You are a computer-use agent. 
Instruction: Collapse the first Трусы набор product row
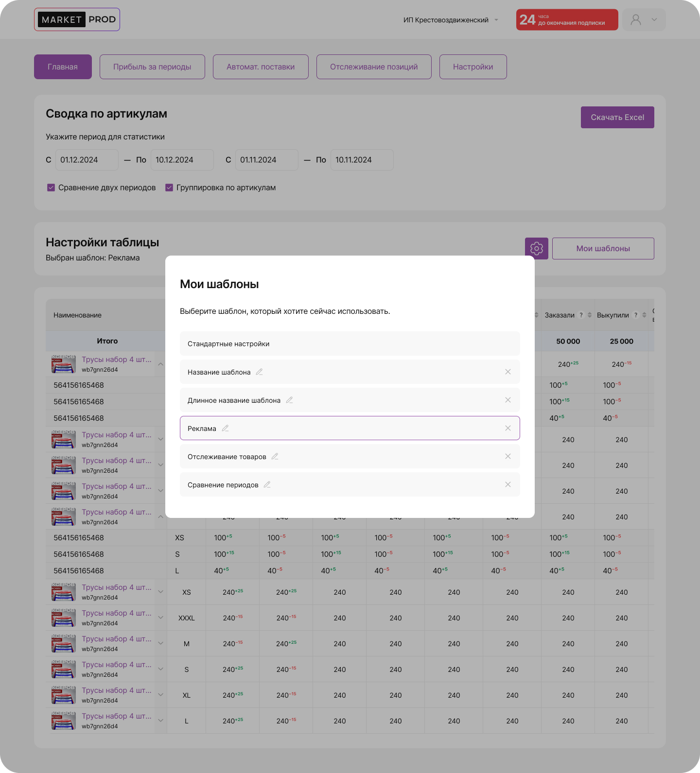160,364
